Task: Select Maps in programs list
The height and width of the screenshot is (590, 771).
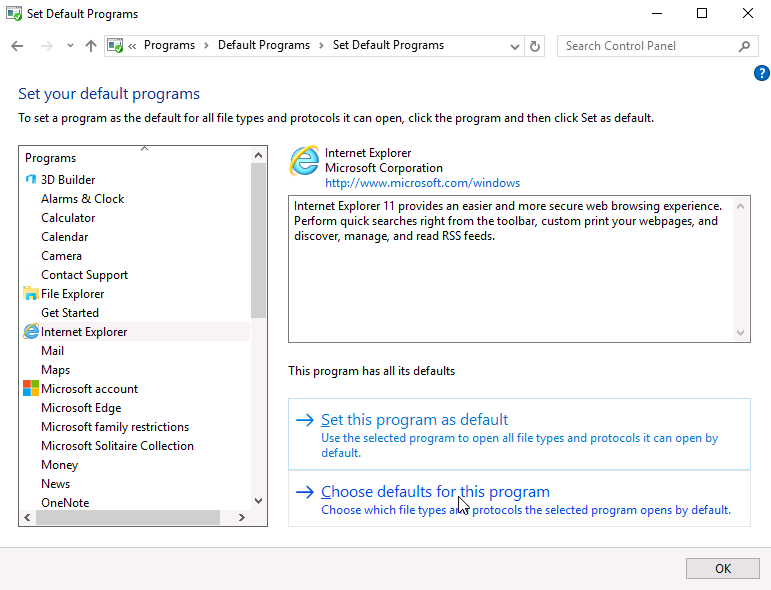Action: point(56,370)
